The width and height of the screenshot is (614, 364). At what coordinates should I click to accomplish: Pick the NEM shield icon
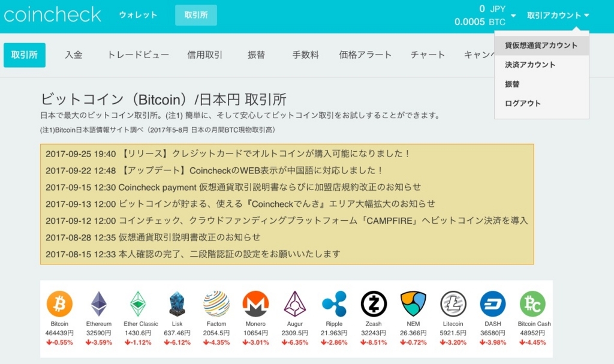pos(413,304)
